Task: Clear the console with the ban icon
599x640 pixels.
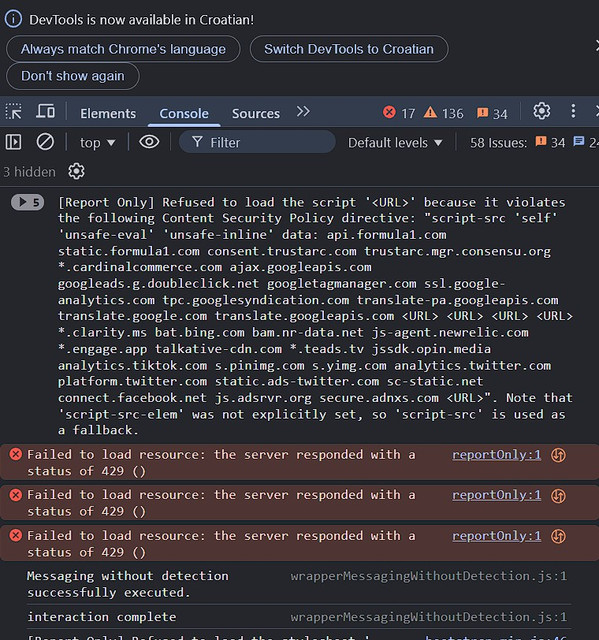Action: click(45, 142)
